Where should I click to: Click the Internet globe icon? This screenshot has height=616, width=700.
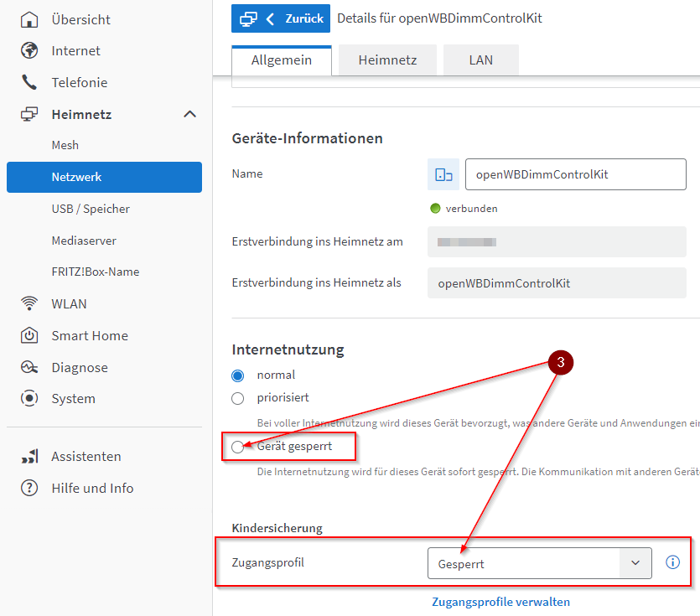[x=29, y=50]
